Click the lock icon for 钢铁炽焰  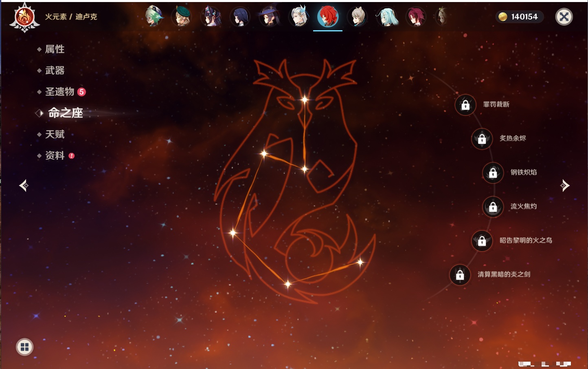tap(493, 172)
